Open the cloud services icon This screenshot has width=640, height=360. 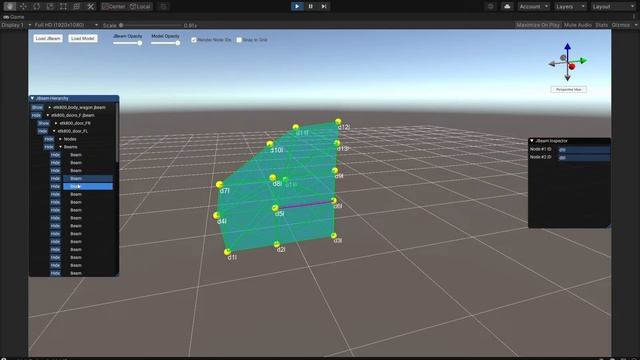tap(507, 7)
